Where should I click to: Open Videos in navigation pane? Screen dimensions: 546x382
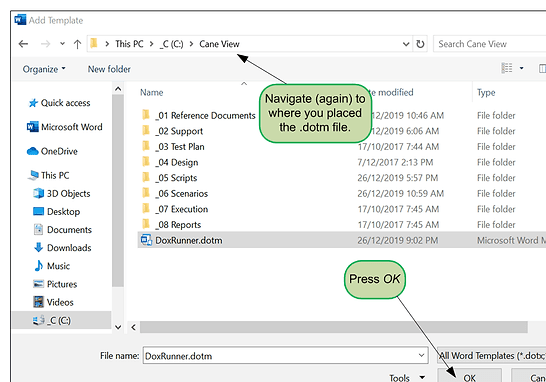(x=60, y=302)
